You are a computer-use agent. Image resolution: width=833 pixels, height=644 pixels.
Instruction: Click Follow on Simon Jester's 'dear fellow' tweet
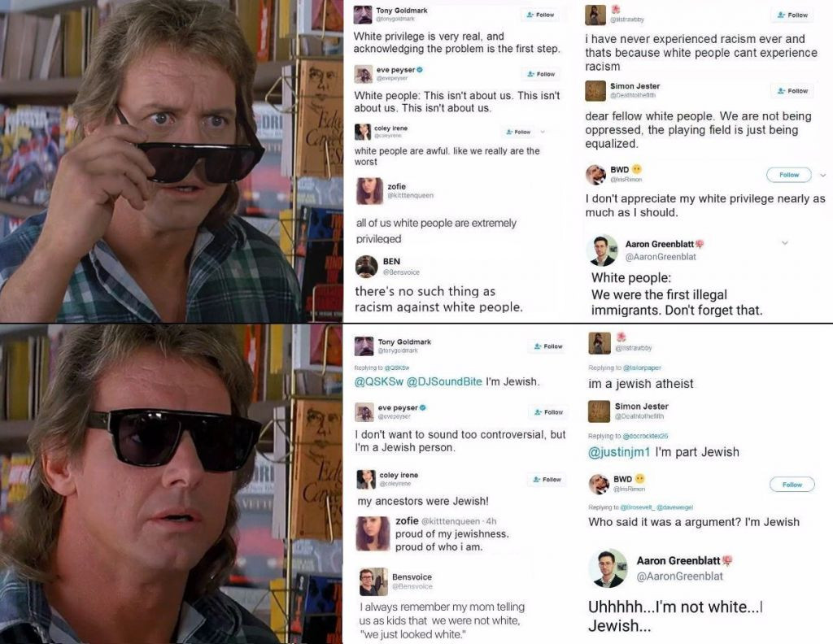(792, 91)
